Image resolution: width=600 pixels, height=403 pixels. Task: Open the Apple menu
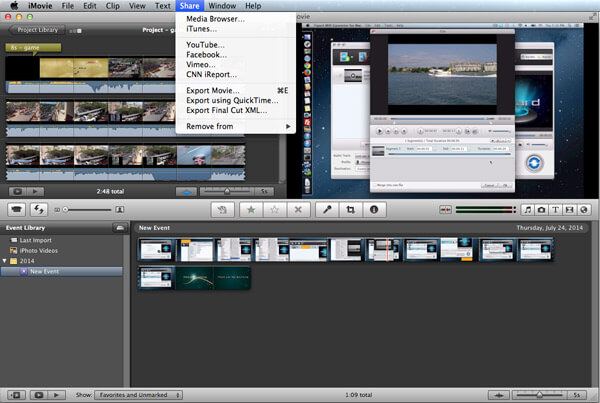14,6
